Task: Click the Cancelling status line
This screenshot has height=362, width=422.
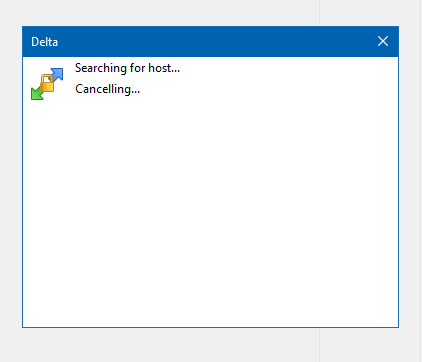Action: pos(107,89)
